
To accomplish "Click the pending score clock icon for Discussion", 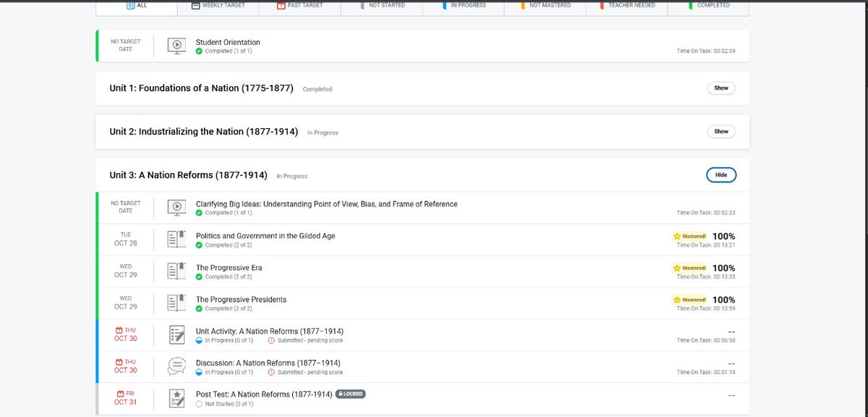I will [x=271, y=372].
